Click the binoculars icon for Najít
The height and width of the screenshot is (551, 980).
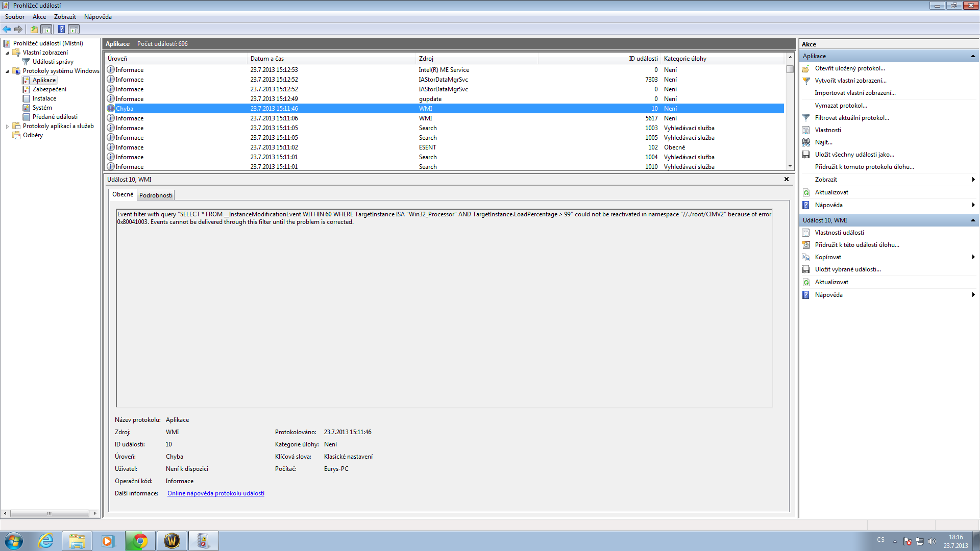point(806,142)
